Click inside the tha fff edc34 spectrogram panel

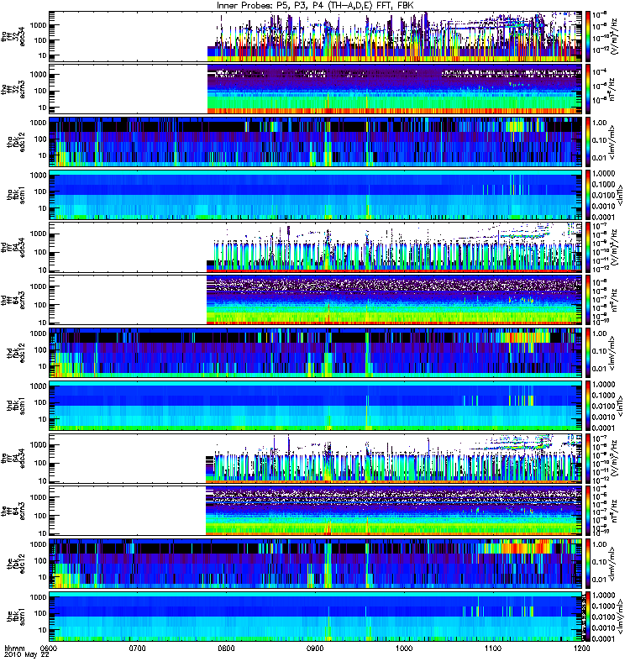coord(316,36)
